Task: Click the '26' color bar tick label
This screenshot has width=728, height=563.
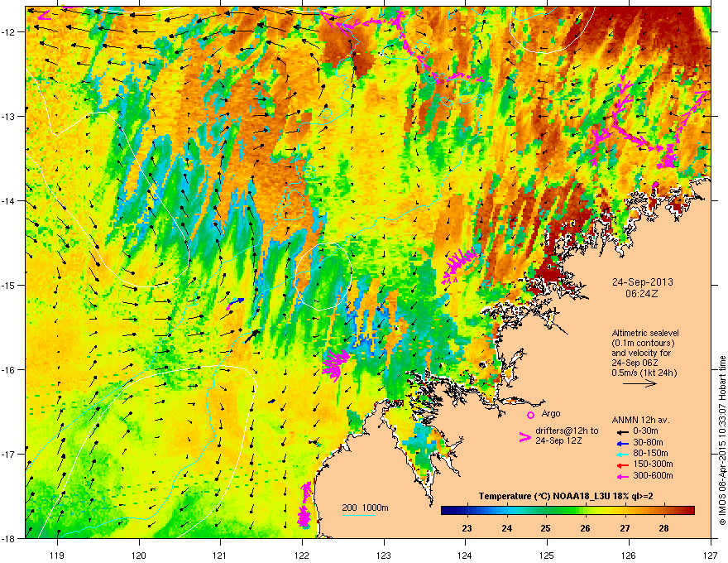Action: point(585,528)
